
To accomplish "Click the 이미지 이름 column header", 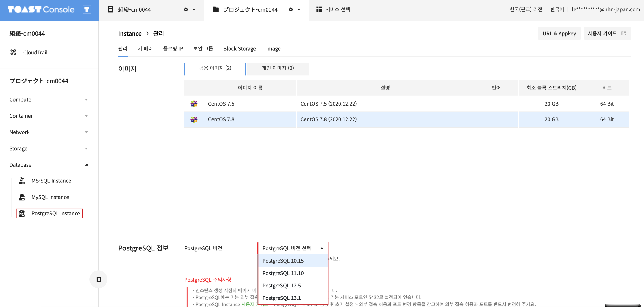I will tap(250, 88).
